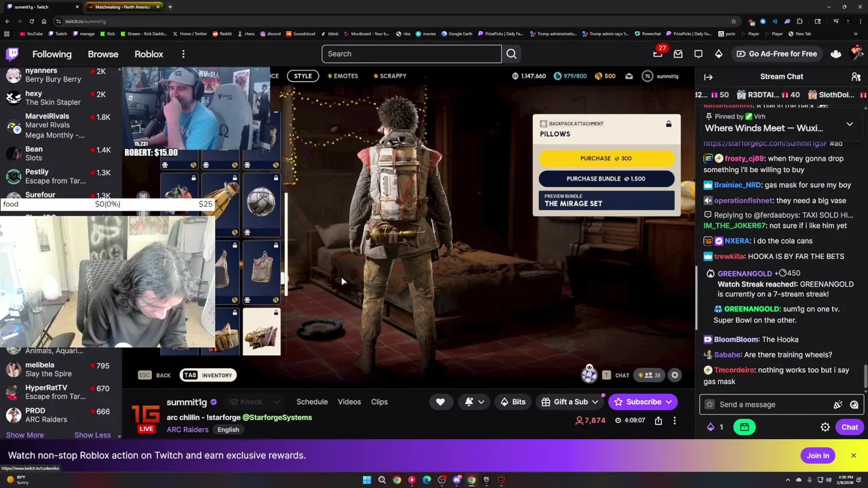The height and width of the screenshot is (488, 868).
Task: Open the notification bell dropdown
Action: 474,402
